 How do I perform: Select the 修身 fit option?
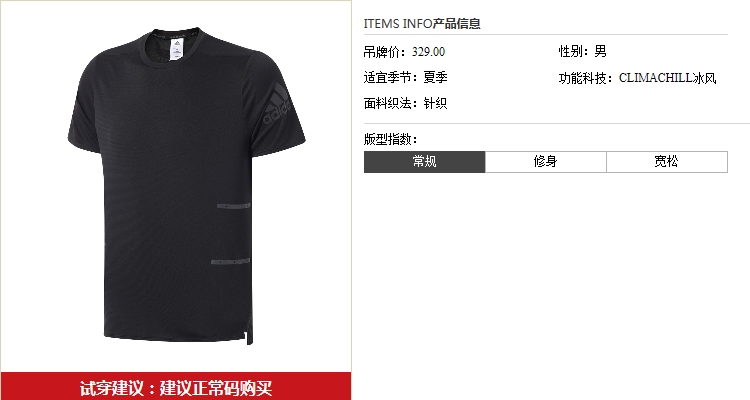[546, 162]
